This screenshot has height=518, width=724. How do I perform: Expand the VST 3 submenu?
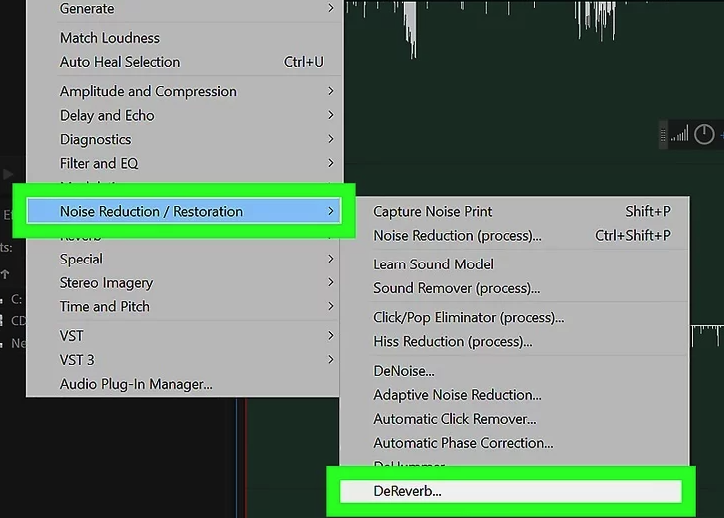(77, 359)
